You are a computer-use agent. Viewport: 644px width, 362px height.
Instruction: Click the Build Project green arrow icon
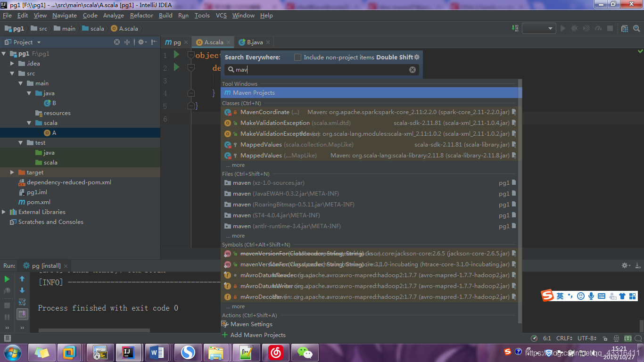pyautogui.click(x=516, y=28)
